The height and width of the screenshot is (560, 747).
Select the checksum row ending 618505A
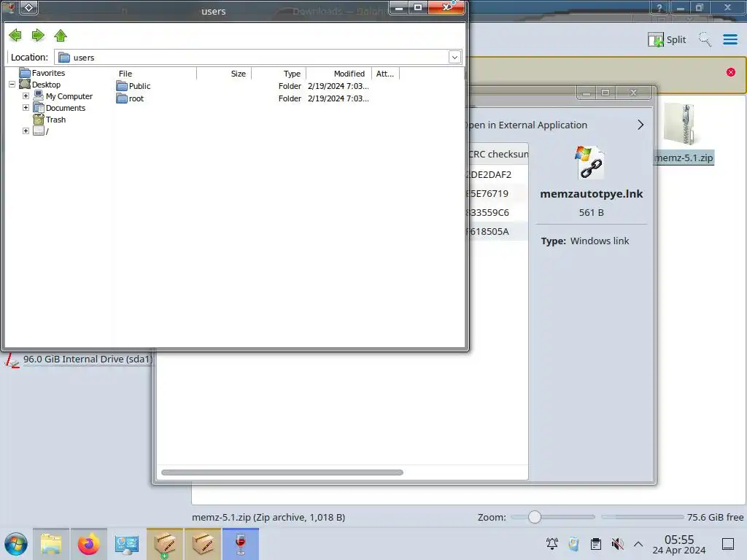pos(498,231)
